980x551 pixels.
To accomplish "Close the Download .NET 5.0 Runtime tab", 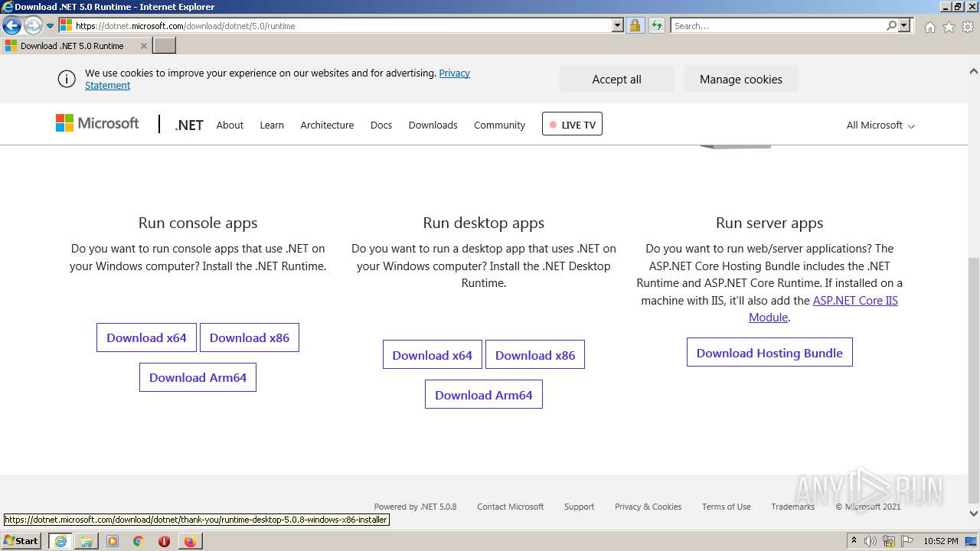I will (143, 46).
